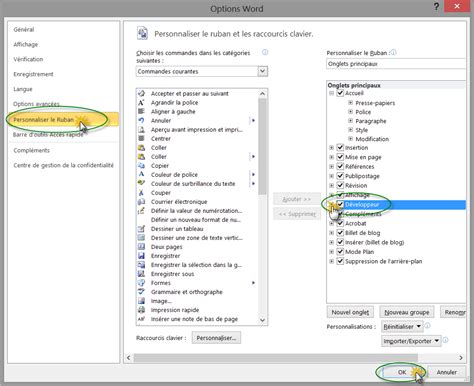Screen dimensions: 474x386
Task: Toggle the Révision checkbox
Action: pos(340,185)
